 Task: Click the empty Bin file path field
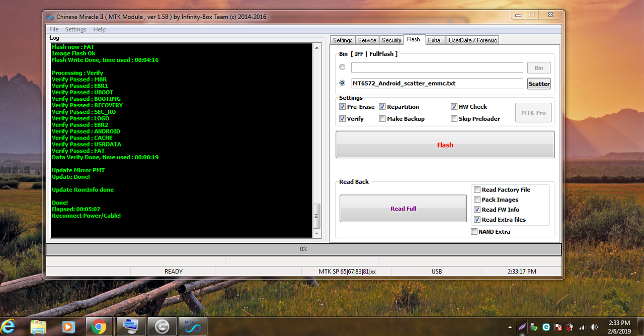(x=437, y=68)
